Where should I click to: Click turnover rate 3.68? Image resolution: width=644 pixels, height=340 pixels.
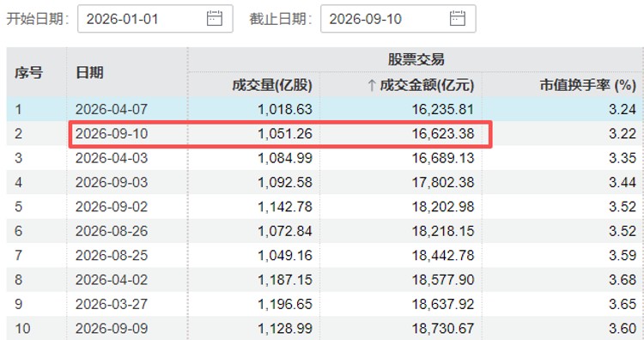(623, 280)
